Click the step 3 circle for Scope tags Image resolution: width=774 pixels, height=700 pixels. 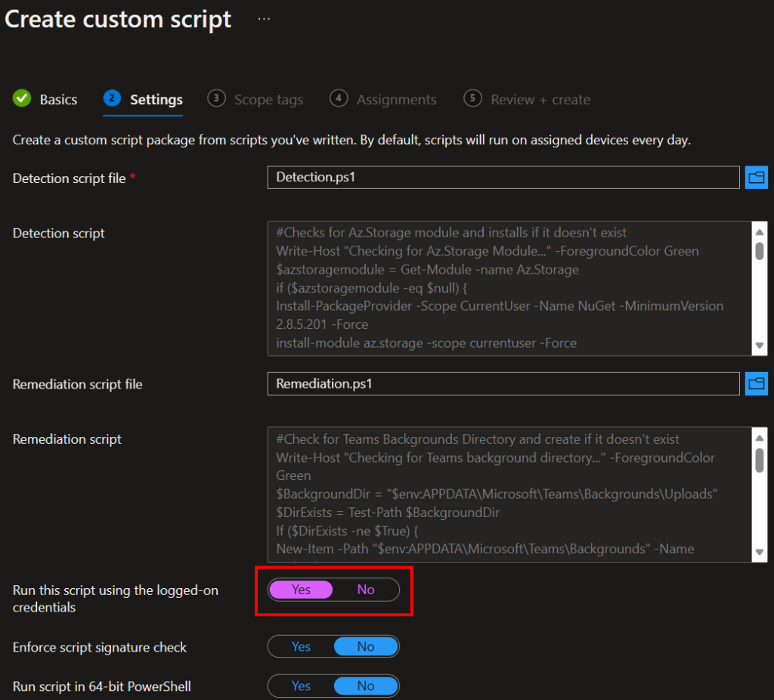coord(216,99)
